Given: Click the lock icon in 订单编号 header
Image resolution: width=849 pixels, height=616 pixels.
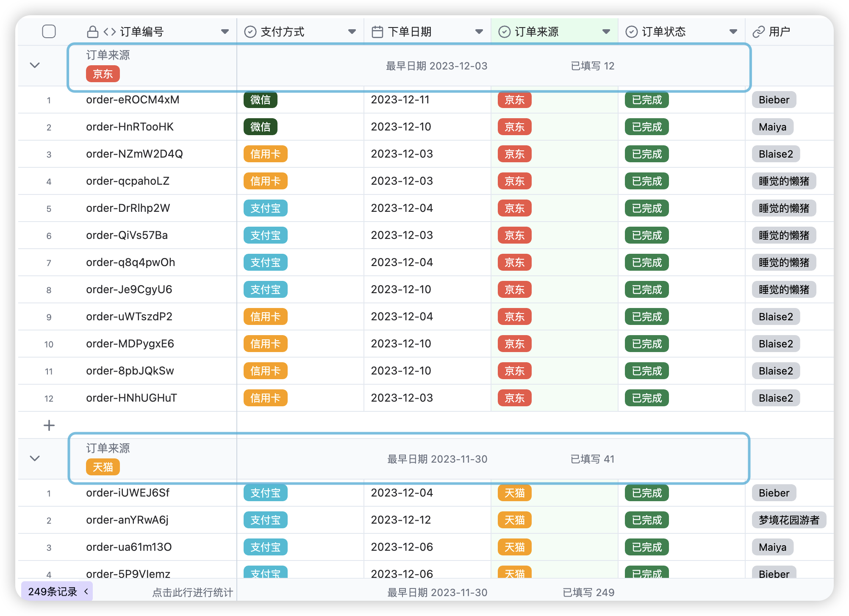Looking at the screenshot, I should click(x=92, y=32).
